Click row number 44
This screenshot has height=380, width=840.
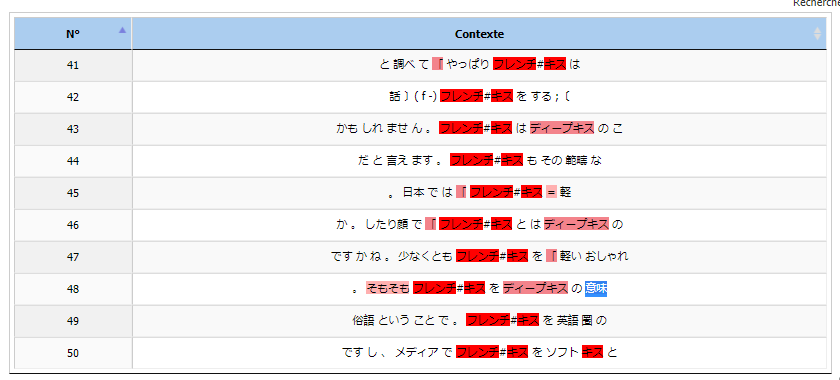(73, 161)
